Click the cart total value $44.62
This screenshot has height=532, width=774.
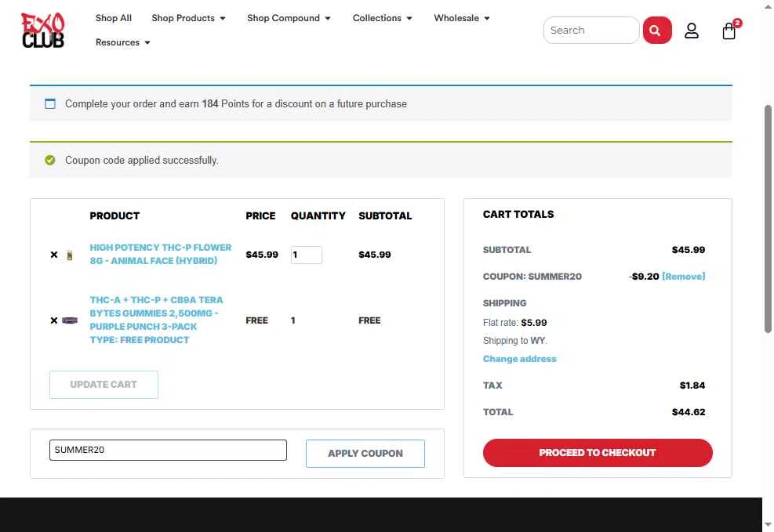pos(688,412)
